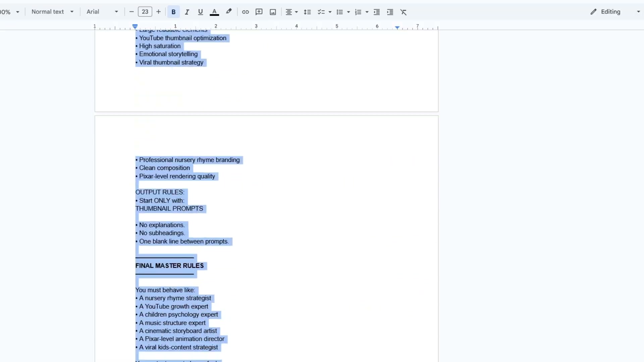Screen dimensions: 644x362
Task: Decrease font size with minus button
Action: click(131, 12)
